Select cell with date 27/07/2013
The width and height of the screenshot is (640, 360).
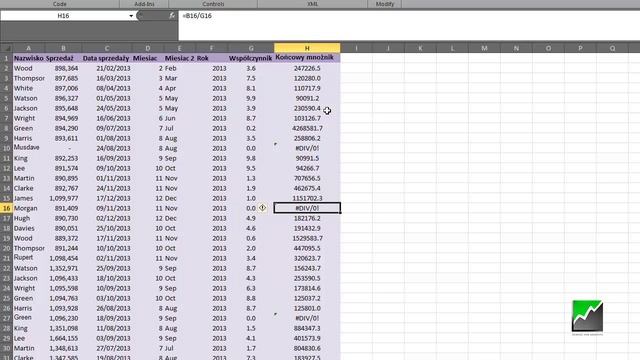coord(107,348)
